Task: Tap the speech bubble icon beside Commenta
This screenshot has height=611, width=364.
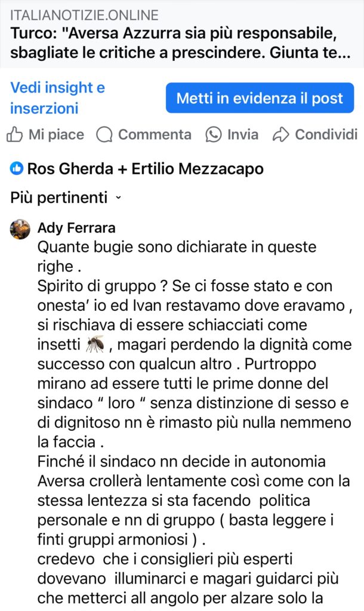Action: click(x=104, y=135)
